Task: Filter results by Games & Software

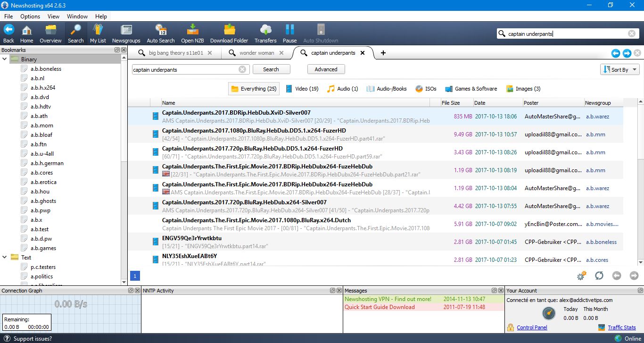Action: [471, 89]
